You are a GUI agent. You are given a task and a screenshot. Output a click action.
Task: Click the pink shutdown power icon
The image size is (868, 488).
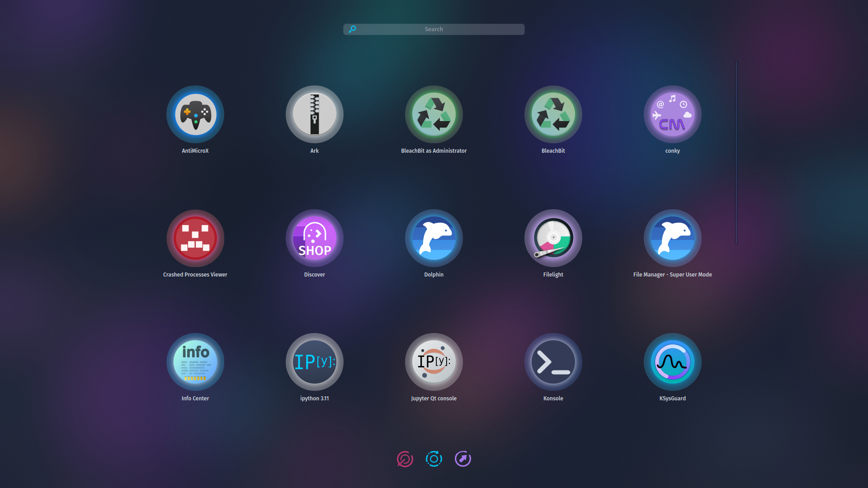pos(405,459)
